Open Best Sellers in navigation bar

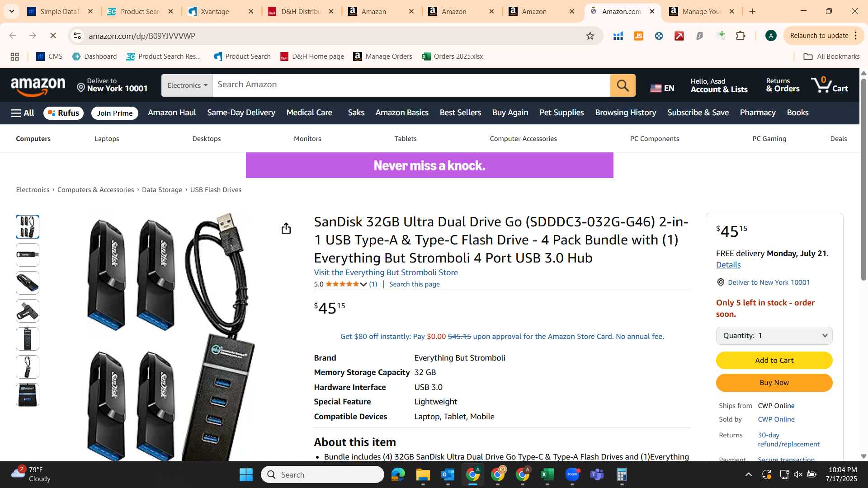click(460, 113)
